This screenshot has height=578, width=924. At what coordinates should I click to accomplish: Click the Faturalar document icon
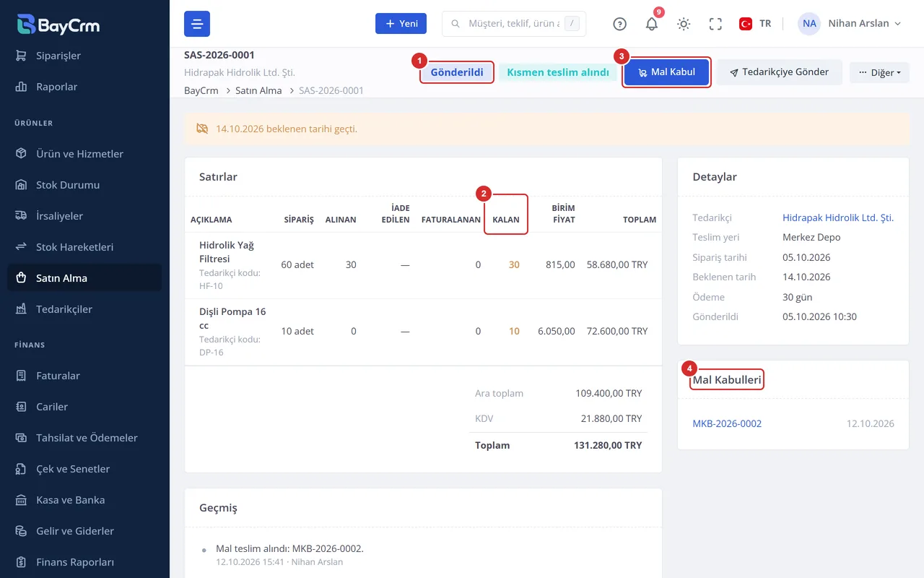click(x=22, y=376)
